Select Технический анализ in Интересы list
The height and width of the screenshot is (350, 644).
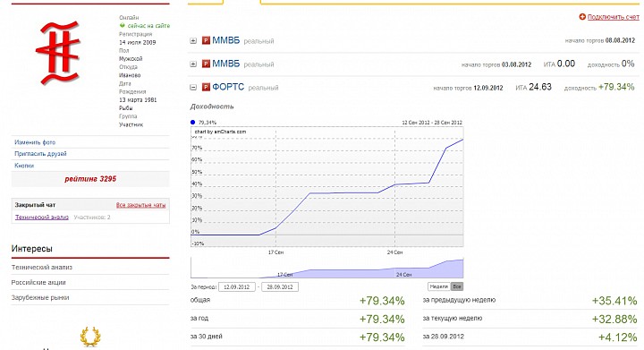(x=42, y=267)
